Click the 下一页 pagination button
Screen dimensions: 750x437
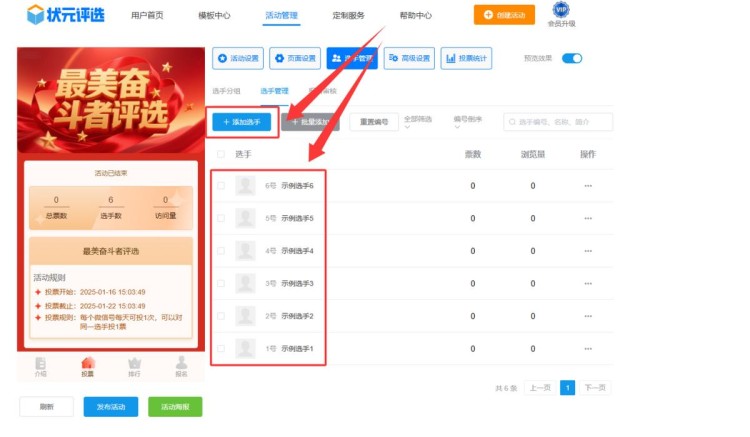(x=595, y=388)
